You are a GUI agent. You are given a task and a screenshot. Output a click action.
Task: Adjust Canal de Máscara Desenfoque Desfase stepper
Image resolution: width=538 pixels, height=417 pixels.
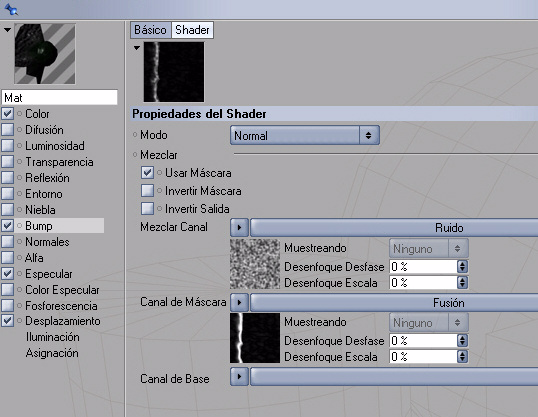[463, 340]
